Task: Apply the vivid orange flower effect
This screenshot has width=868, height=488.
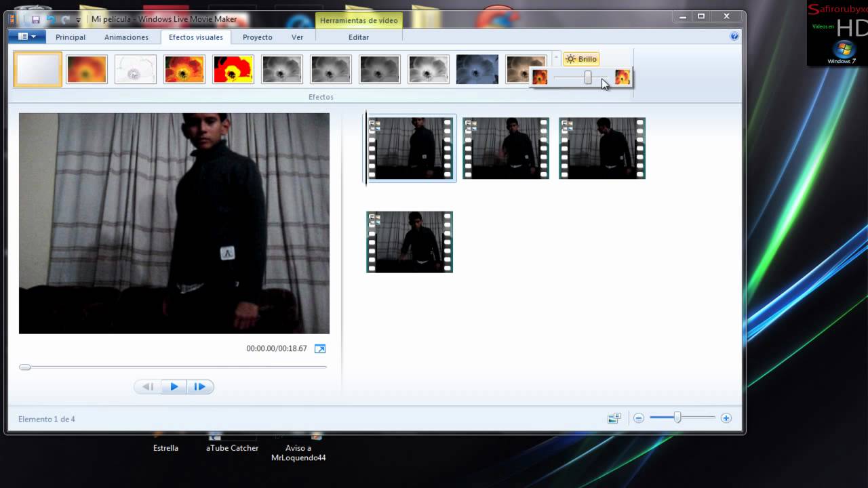Action: 184,69
